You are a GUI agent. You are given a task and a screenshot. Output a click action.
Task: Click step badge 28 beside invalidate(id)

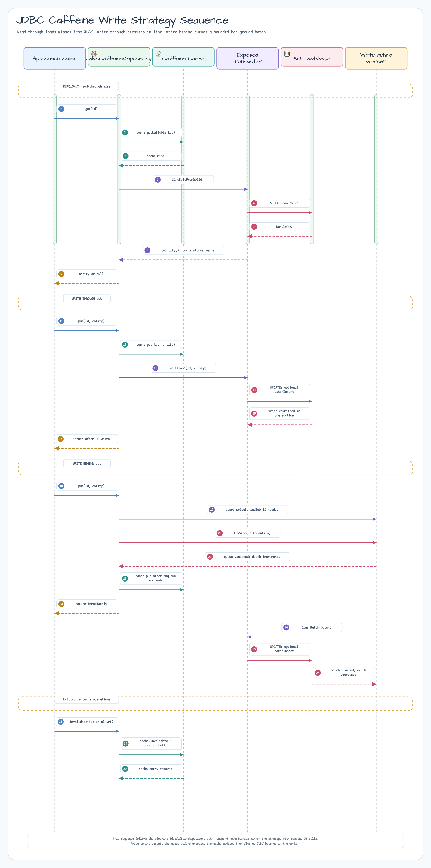coord(61,722)
